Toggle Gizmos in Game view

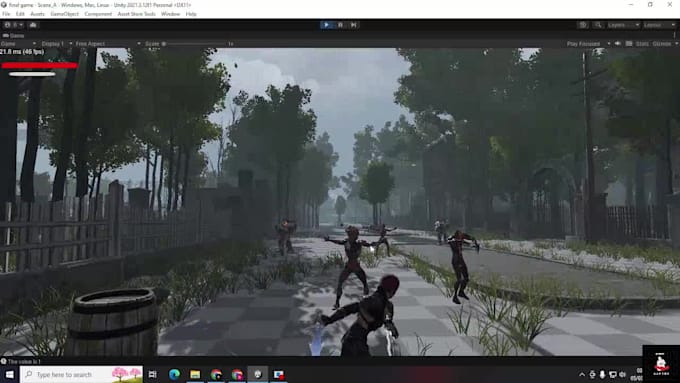(x=662, y=44)
